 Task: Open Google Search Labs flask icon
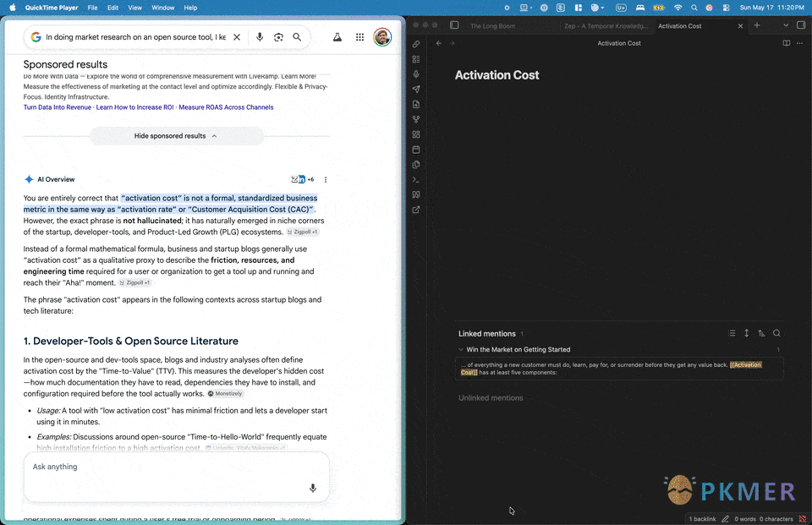coord(337,36)
